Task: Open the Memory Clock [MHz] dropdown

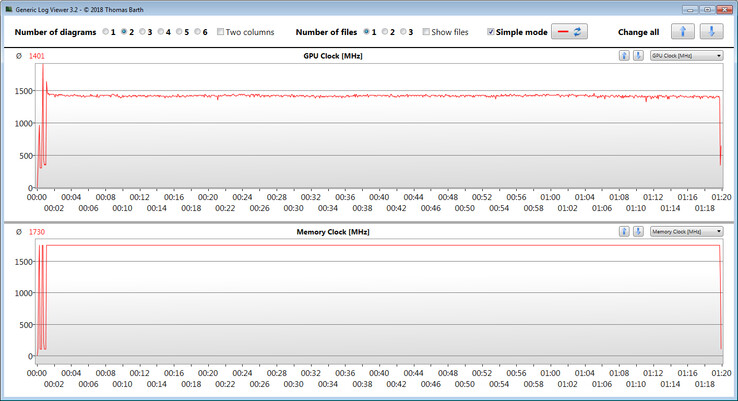Action: point(686,231)
